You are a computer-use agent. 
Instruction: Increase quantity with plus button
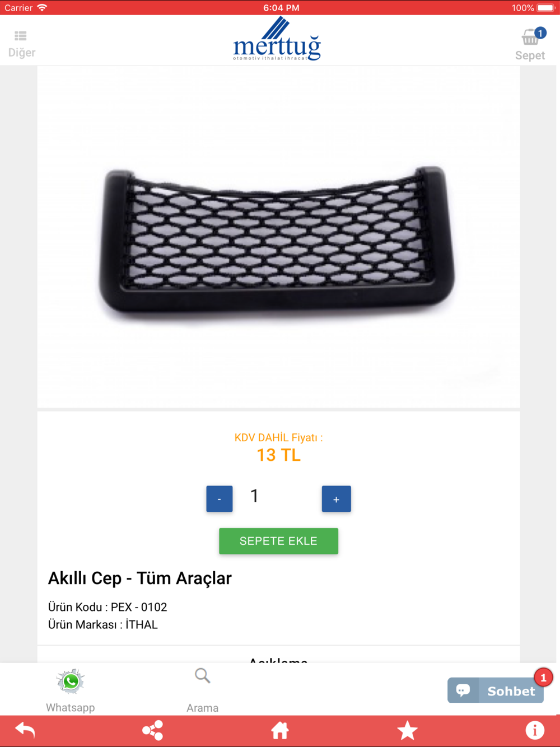tap(336, 499)
